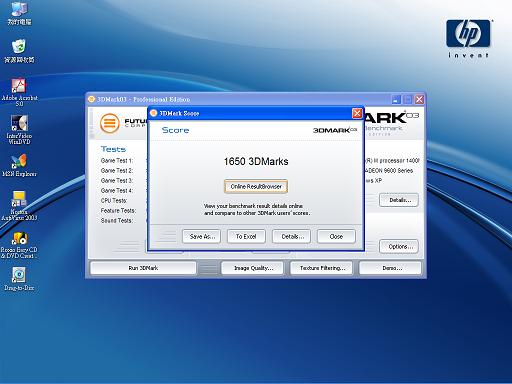512x384 pixels.
Task: Launch Adobe Acrobat 5.0 shortcut
Action: point(19,92)
